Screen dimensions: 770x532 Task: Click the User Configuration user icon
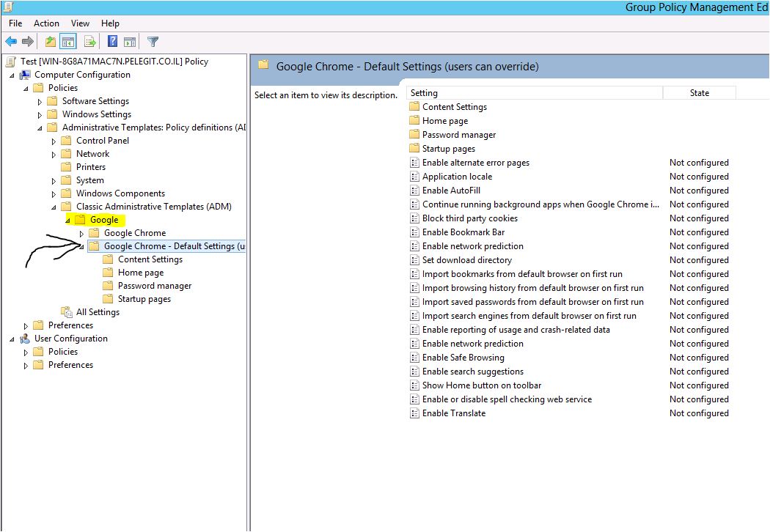(x=24, y=339)
